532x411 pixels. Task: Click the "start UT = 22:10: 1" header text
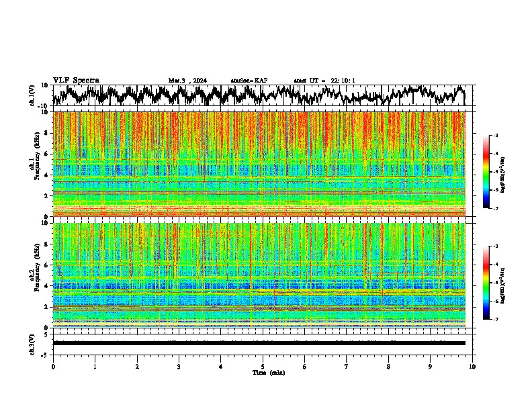324,81
